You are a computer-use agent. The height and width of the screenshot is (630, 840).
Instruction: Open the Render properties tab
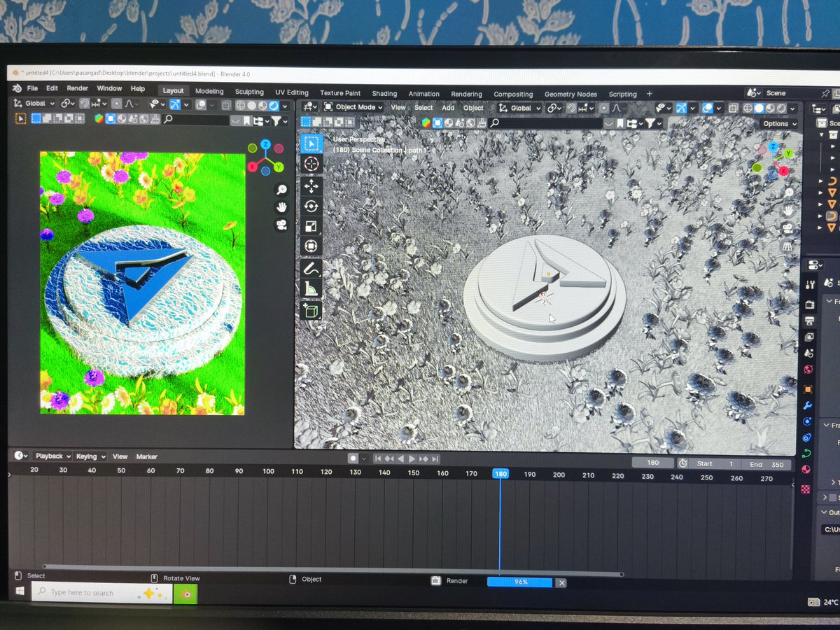pos(809,304)
